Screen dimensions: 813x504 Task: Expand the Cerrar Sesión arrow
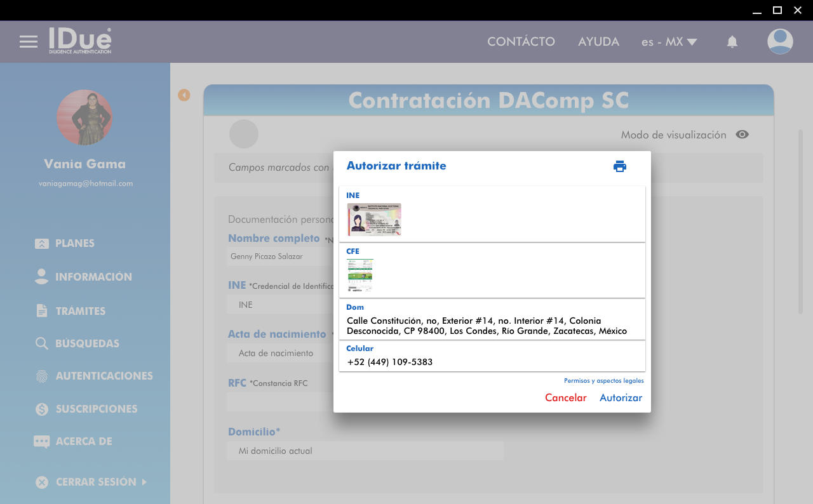point(144,482)
